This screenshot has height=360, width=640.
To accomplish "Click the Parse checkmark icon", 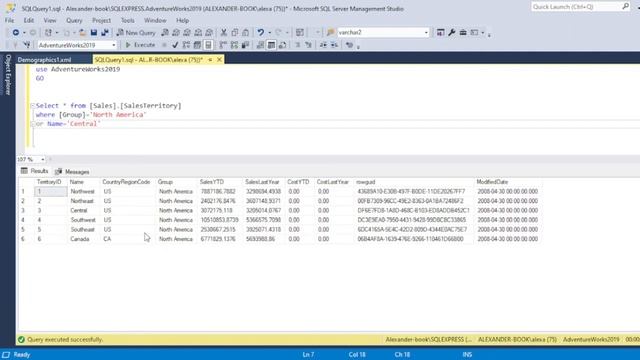I will 175,45.
